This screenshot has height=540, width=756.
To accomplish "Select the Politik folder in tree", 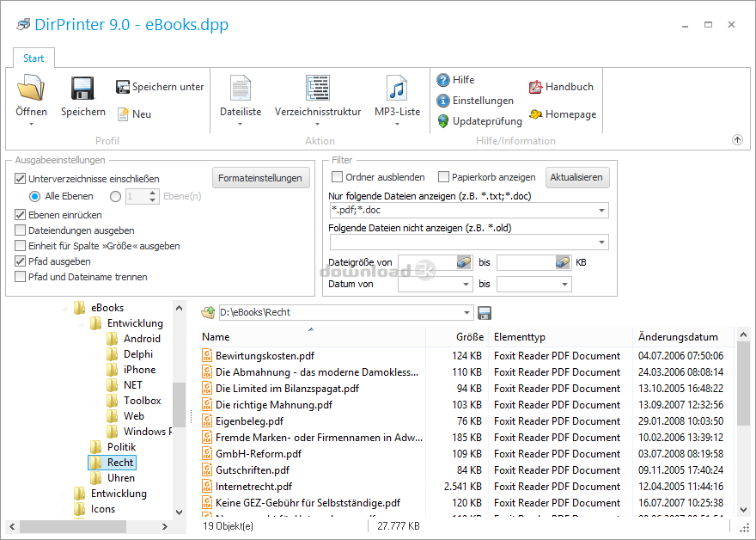I will pyautogui.click(x=120, y=447).
